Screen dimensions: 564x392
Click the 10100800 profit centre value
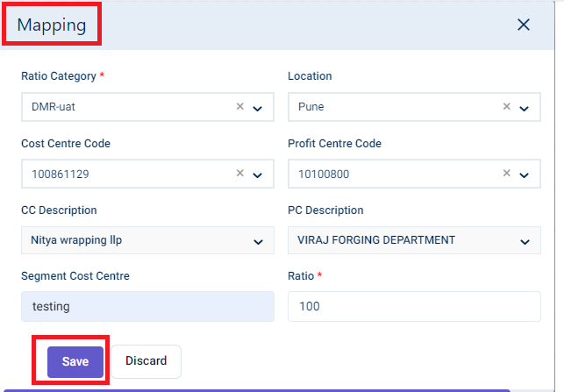(x=324, y=174)
